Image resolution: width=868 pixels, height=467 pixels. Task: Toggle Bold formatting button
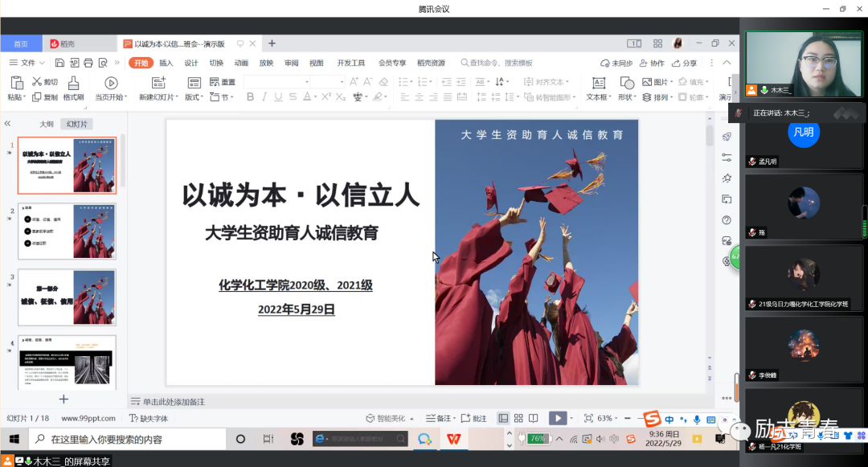[x=250, y=97]
